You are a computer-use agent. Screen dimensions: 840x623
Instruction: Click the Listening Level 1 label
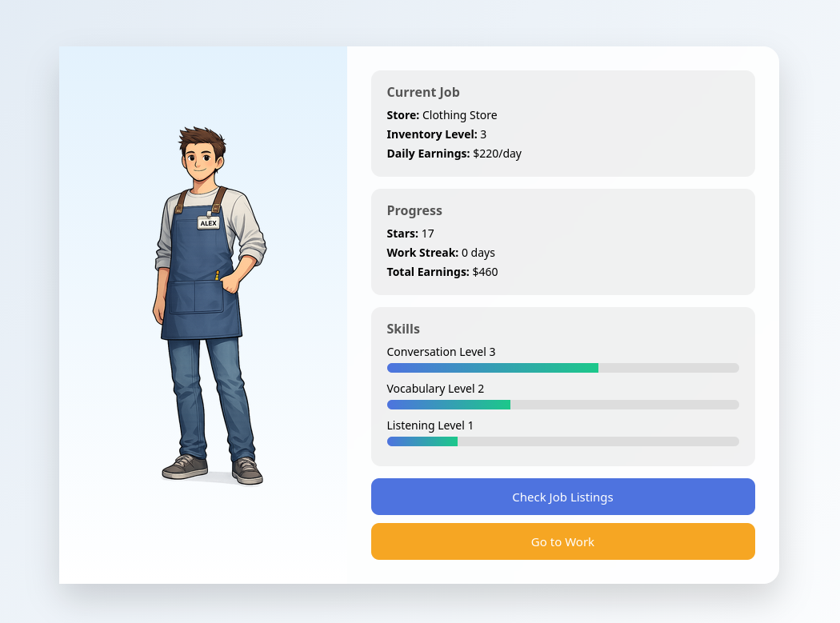point(430,425)
